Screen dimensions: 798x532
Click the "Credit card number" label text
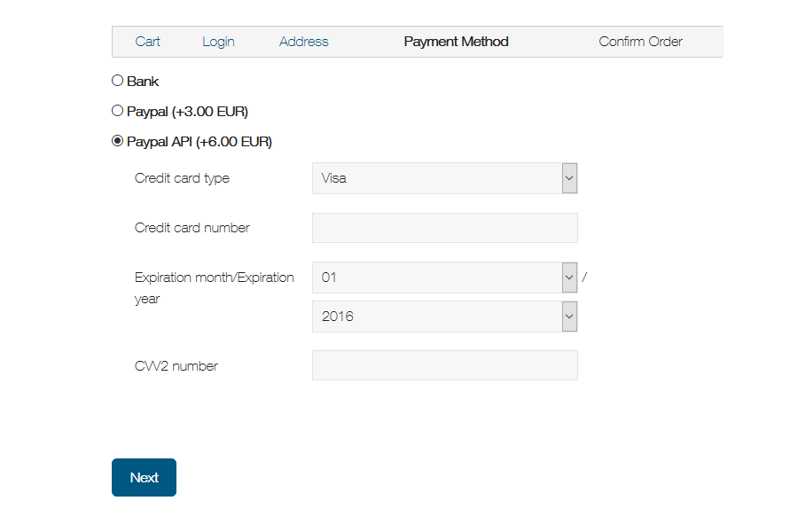(x=192, y=228)
